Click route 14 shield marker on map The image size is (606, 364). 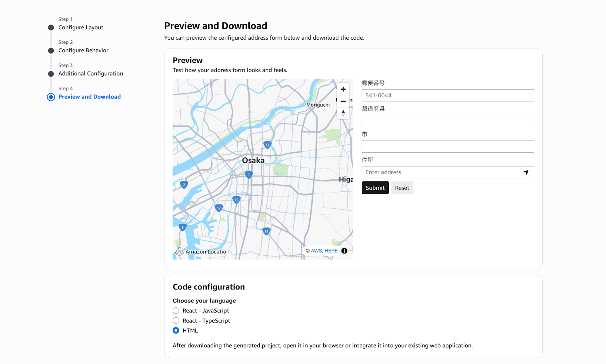(x=266, y=231)
